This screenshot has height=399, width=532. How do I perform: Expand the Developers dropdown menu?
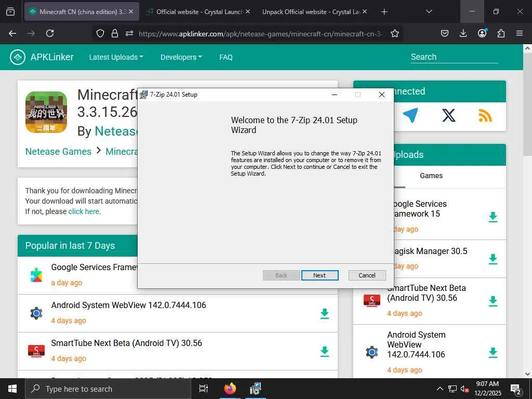(181, 57)
